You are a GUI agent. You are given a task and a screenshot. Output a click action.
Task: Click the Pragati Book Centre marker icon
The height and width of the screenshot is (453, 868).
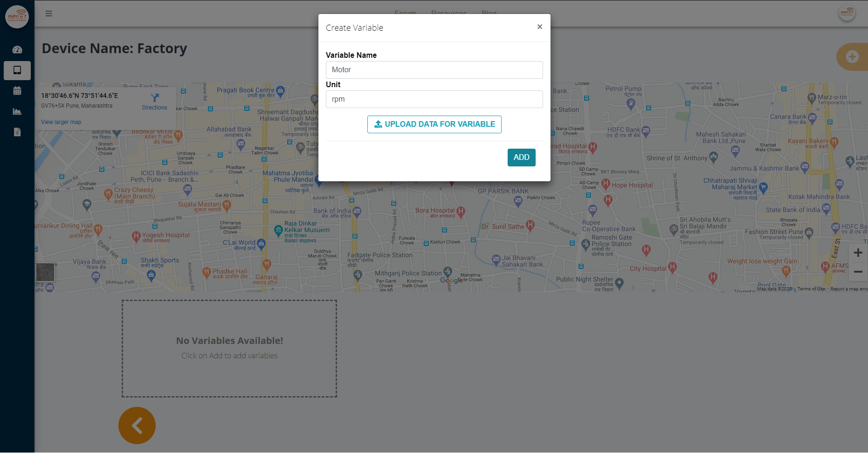(x=280, y=91)
